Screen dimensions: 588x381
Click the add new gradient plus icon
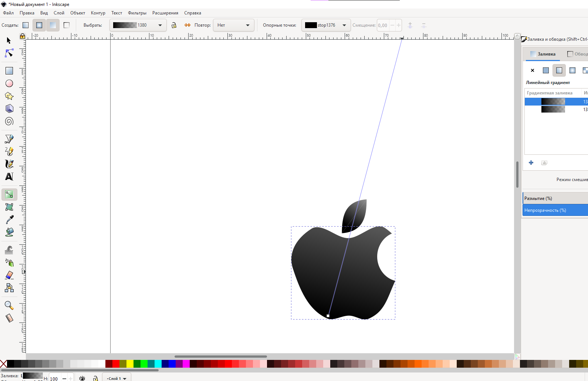coord(531,163)
